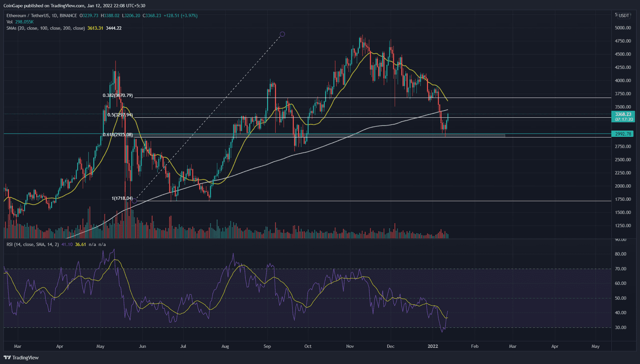This screenshot has height=364, width=640.
Task: Click the Nov label on time axis
Action: 350,346
